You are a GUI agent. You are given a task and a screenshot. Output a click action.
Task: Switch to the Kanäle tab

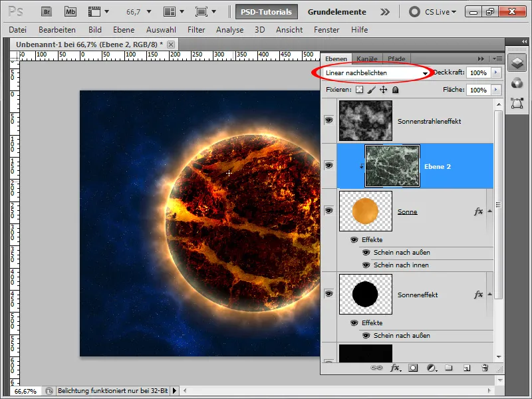[x=367, y=59]
